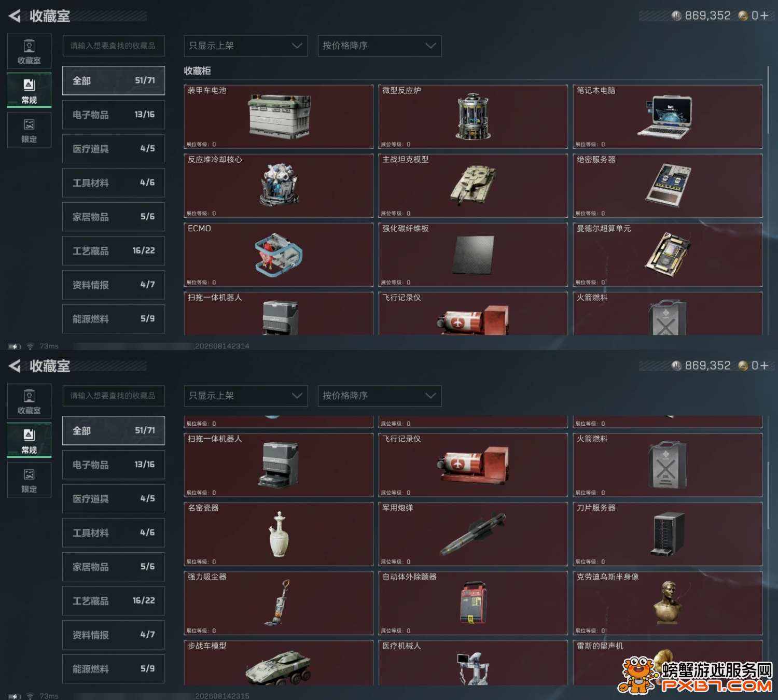Select 火箭燃料 card in lower screenshot
This screenshot has width=778, height=700.
(668, 465)
